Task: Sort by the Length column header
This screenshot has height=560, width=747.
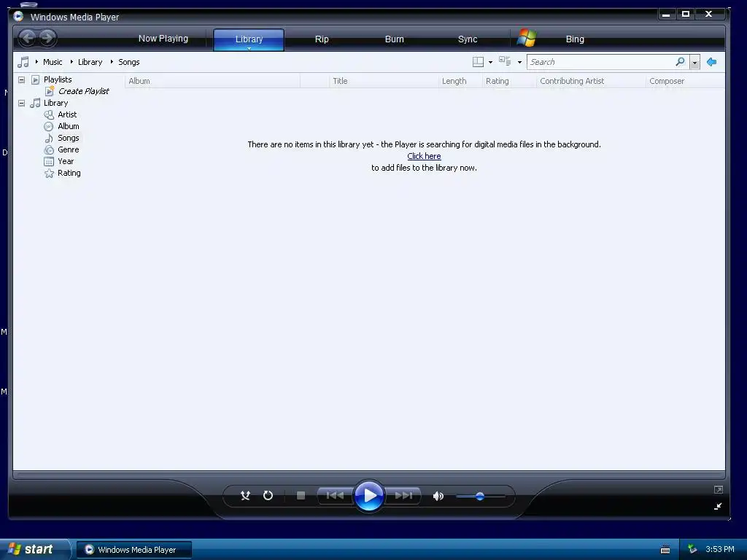Action: pos(460,81)
